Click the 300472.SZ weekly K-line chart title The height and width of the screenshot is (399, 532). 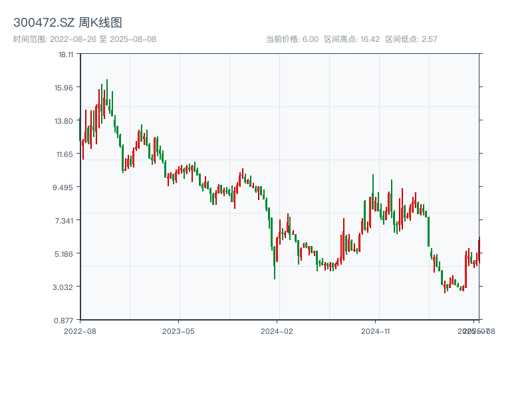pos(68,23)
